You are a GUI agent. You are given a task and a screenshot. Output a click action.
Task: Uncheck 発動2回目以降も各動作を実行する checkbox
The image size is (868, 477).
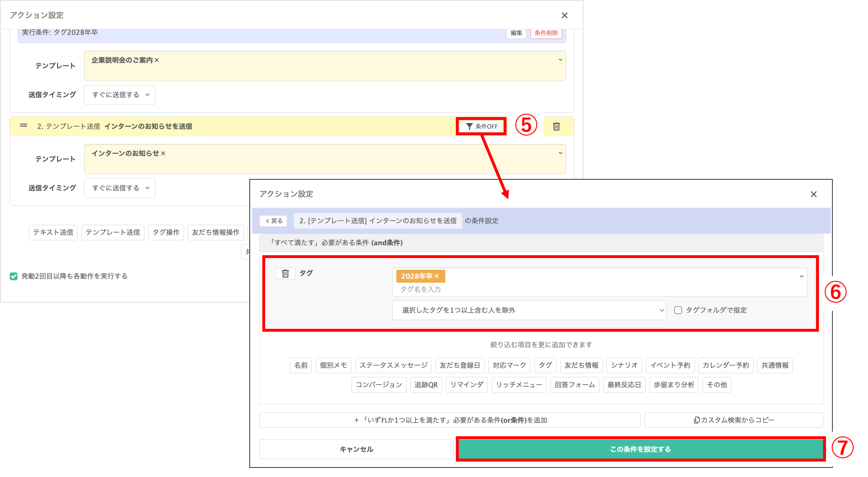click(x=14, y=276)
